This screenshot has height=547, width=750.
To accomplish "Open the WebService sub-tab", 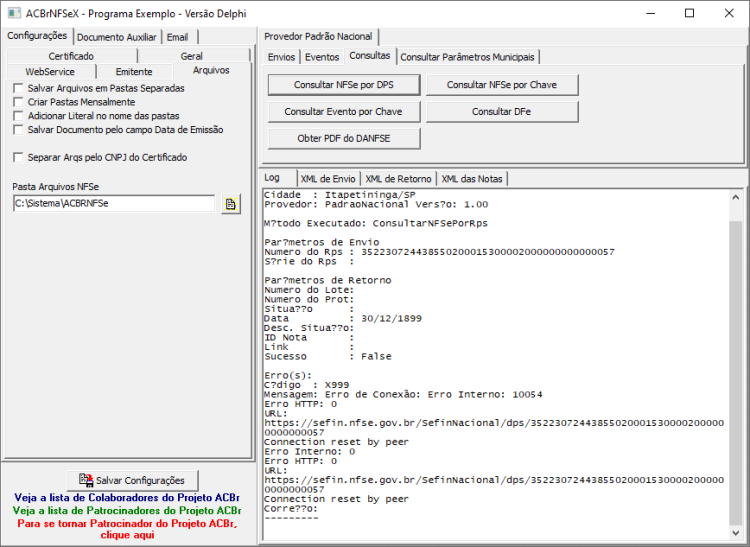I will pos(50,72).
